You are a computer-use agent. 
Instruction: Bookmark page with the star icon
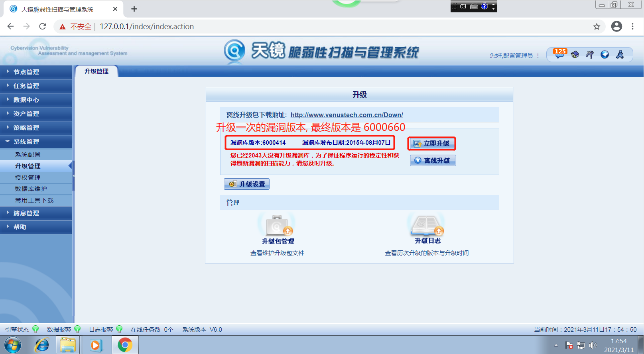click(x=597, y=27)
